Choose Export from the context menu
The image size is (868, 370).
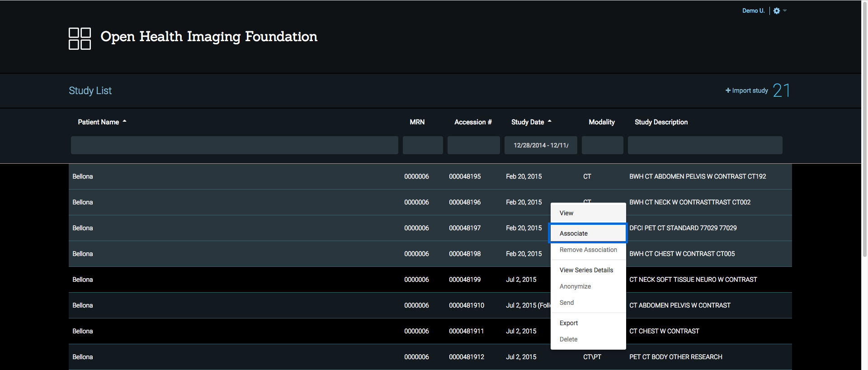coord(569,323)
